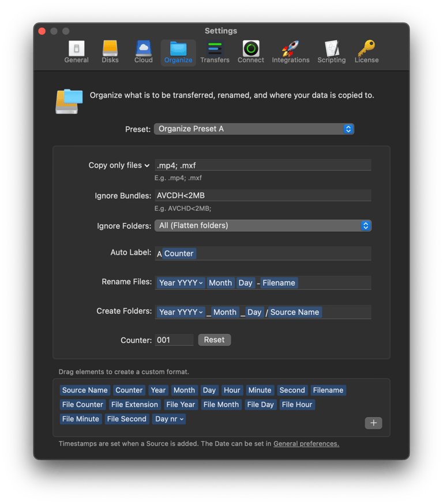Click the Ignore Bundles text field

[262, 196]
